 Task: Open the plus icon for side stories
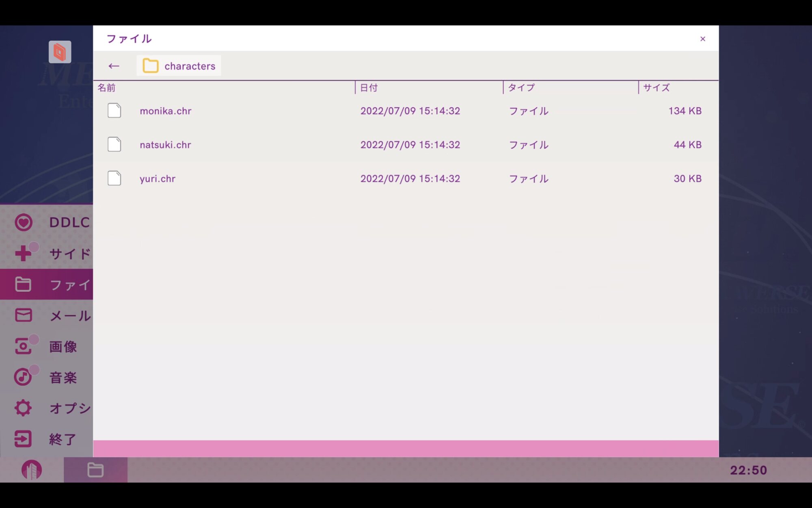pos(24,254)
